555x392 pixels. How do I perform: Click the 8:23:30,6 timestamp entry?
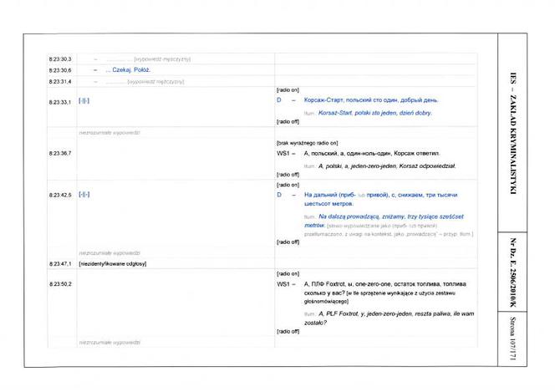pos(60,70)
